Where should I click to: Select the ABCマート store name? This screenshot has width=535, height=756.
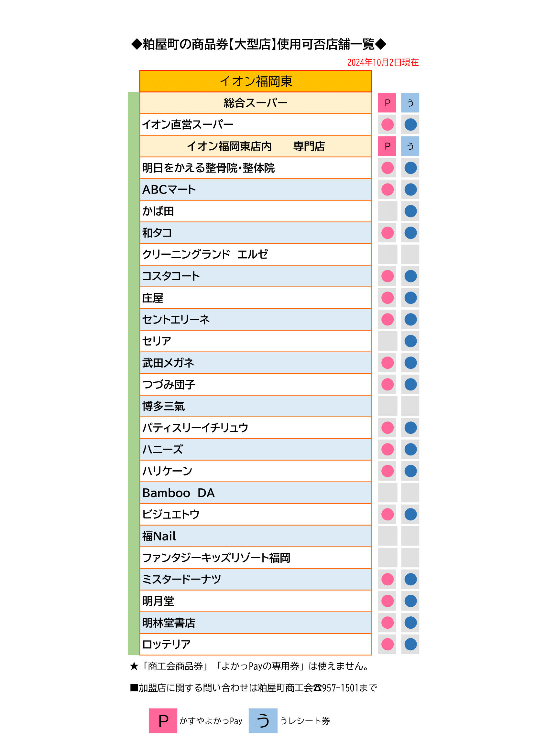[x=169, y=190]
